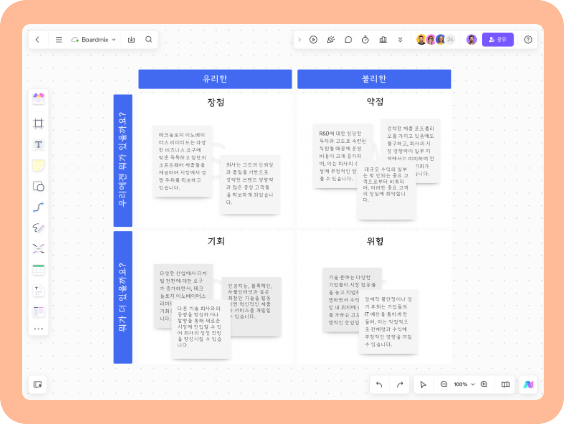Viewport: 564px width, 424px height.
Task: Insert a table from the sidebar
Action: point(38,270)
